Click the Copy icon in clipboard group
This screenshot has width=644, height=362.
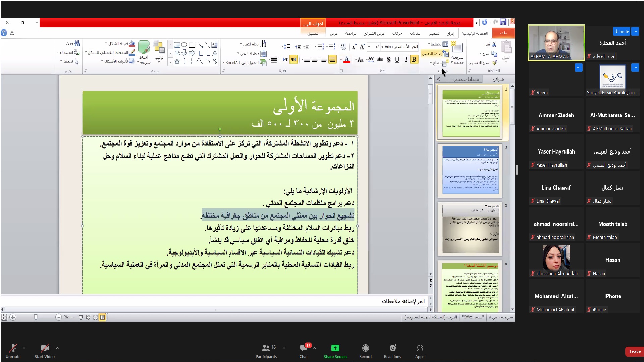tap(494, 54)
